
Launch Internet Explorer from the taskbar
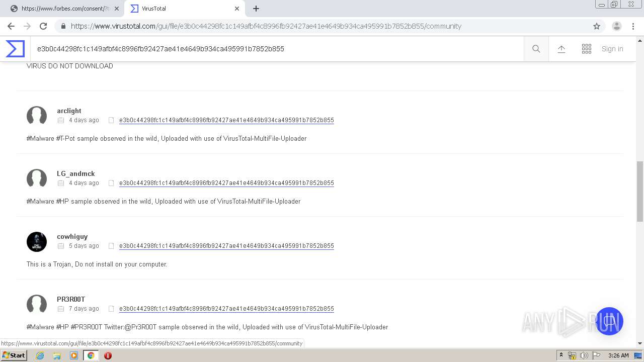40,355
